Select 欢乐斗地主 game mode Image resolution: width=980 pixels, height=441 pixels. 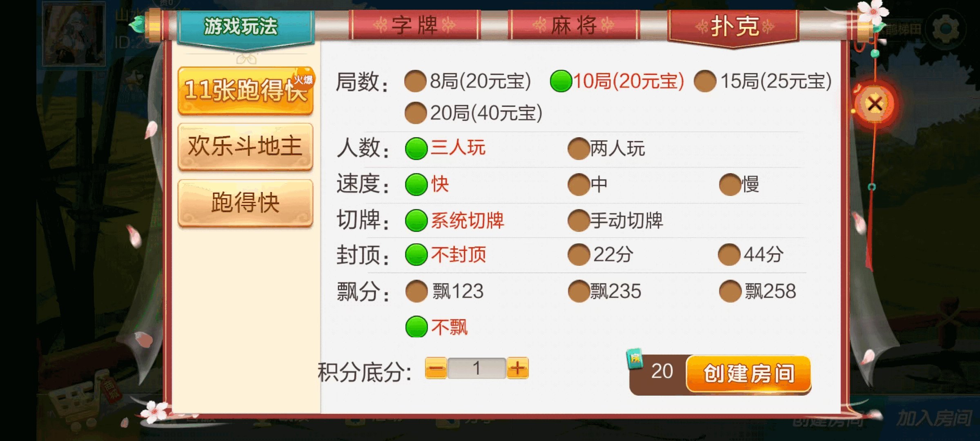pos(245,146)
